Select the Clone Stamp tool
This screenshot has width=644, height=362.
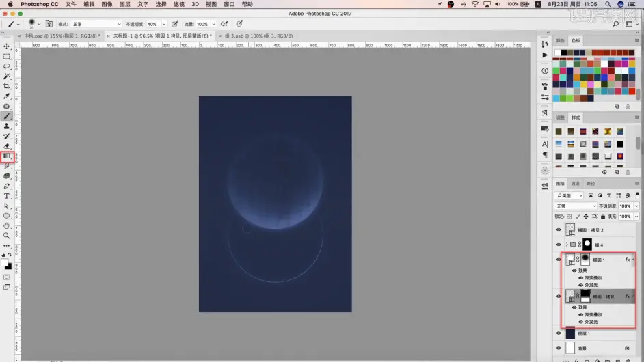pos(7,126)
